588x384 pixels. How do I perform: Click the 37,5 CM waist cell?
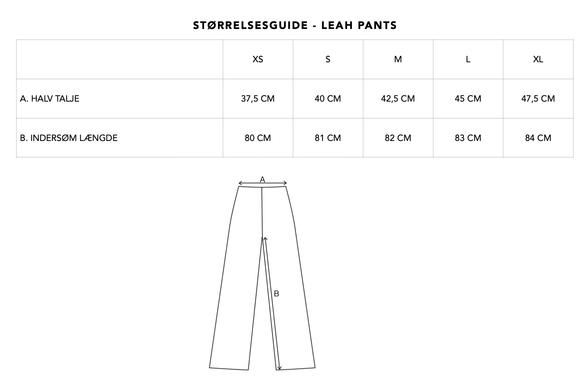258,99
